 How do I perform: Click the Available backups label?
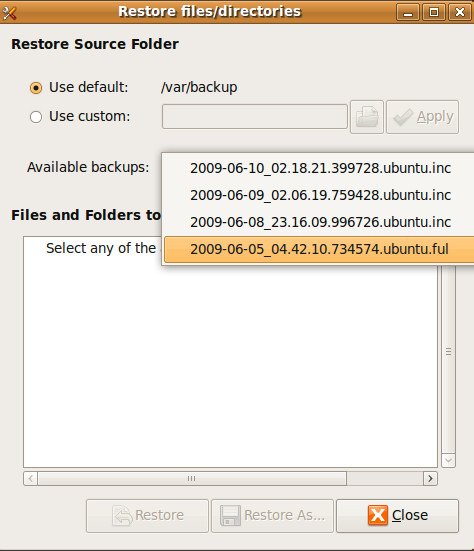88,167
